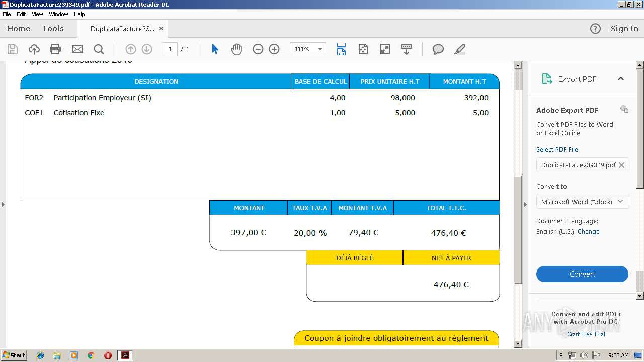Screen dimensions: 644x362
Task: Remove selected file with X icon
Action: (622, 165)
